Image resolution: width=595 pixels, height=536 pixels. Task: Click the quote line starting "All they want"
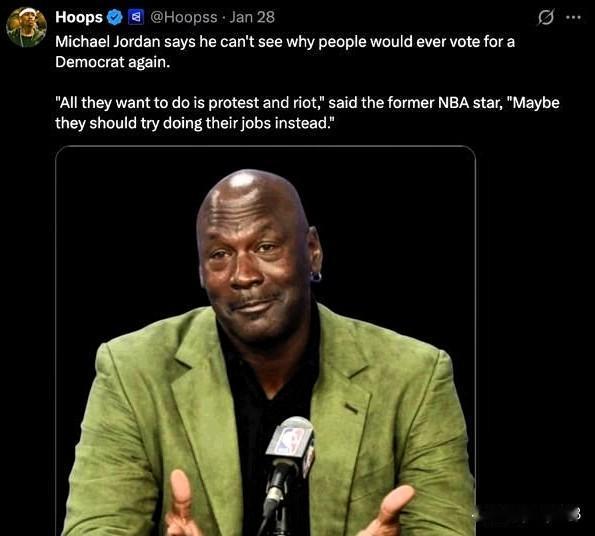[307, 103]
